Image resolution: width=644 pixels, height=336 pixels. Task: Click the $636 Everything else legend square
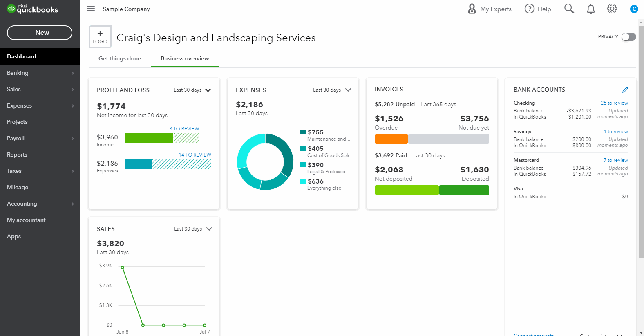pyautogui.click(x=303, y=181)
